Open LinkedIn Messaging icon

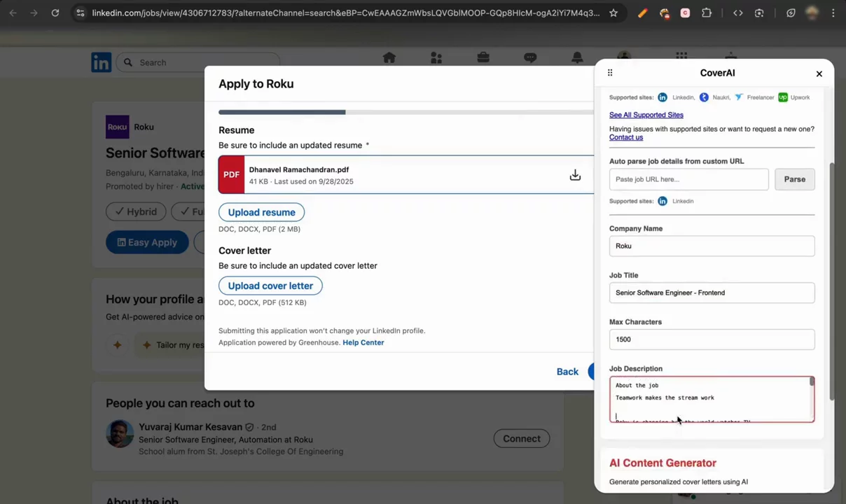[x=530, y=58]
